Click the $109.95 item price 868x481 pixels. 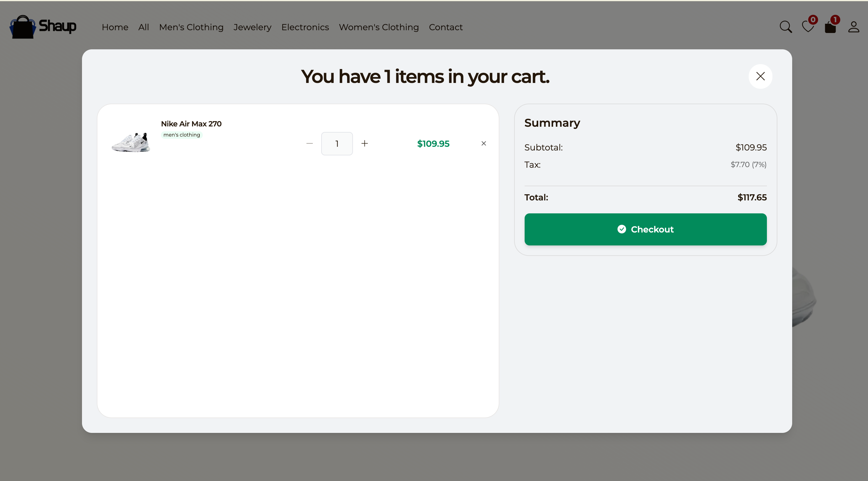coord(433,144)
